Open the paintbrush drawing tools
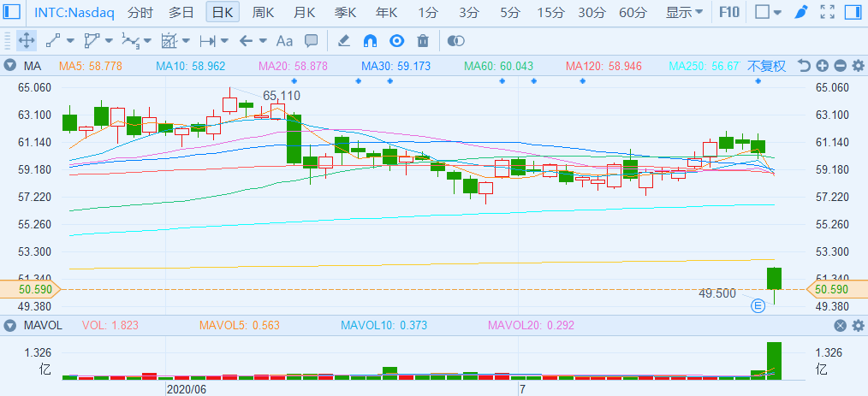 pos(800,12)
